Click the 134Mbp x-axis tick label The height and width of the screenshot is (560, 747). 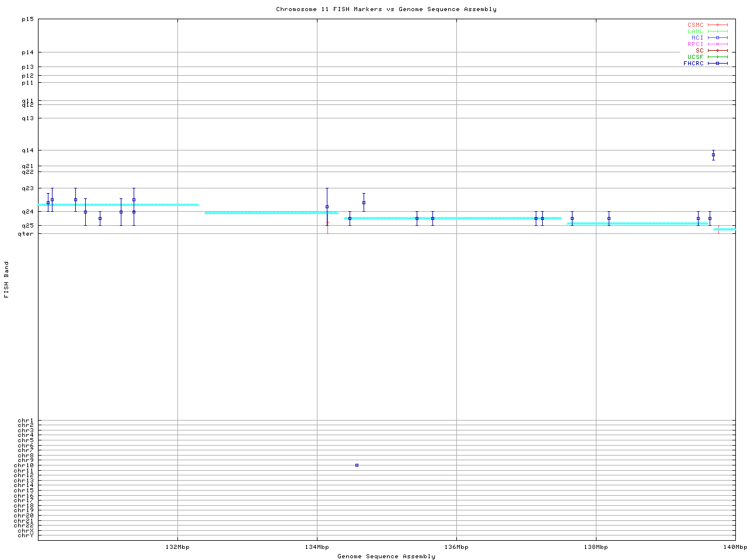pyautogui.click(x=317, y=547)
